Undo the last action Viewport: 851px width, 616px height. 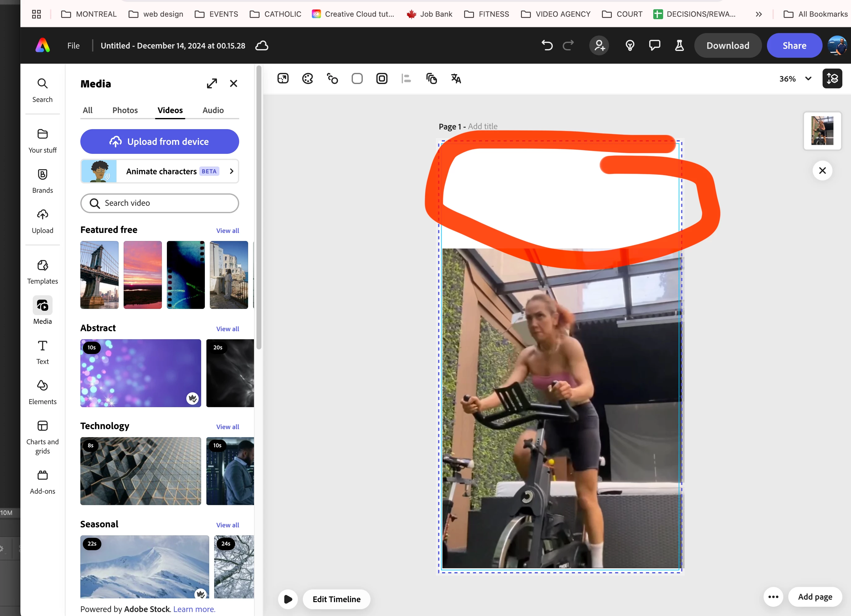point(547,46)
